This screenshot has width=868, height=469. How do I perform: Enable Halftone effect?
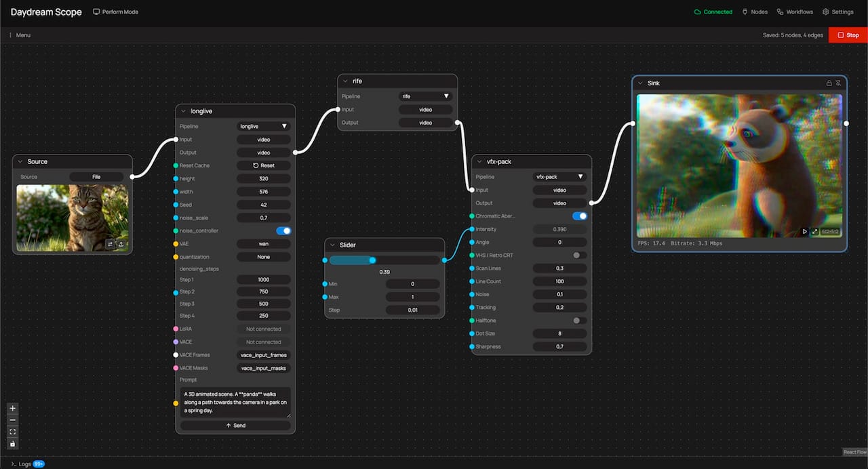[x=580, y=321]
